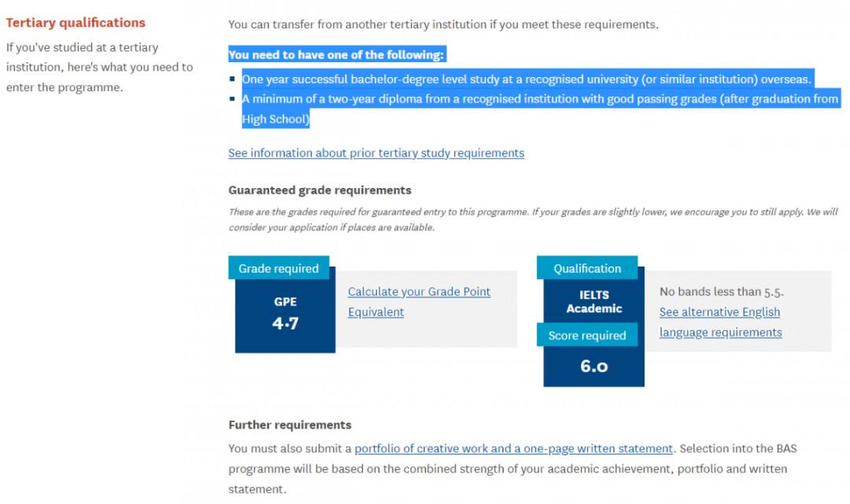
Task: Click the square bullet before 'One year successful'
Action: point(233,79)
